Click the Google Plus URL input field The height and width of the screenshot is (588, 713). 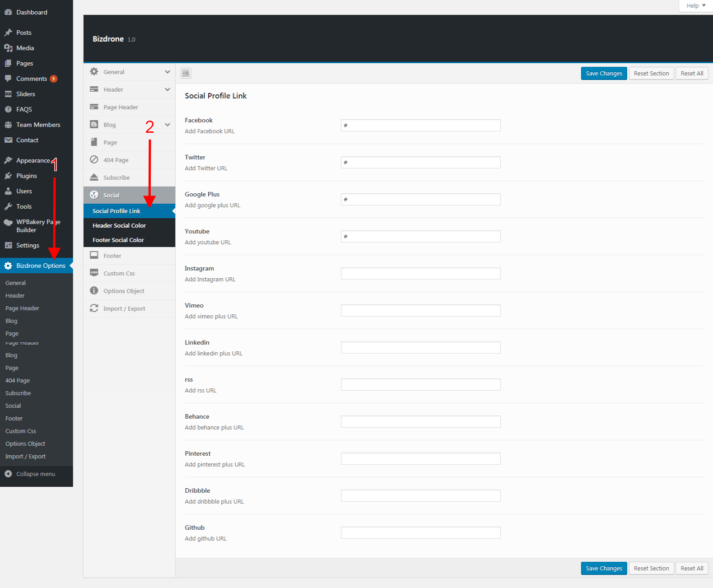[420, 199]
